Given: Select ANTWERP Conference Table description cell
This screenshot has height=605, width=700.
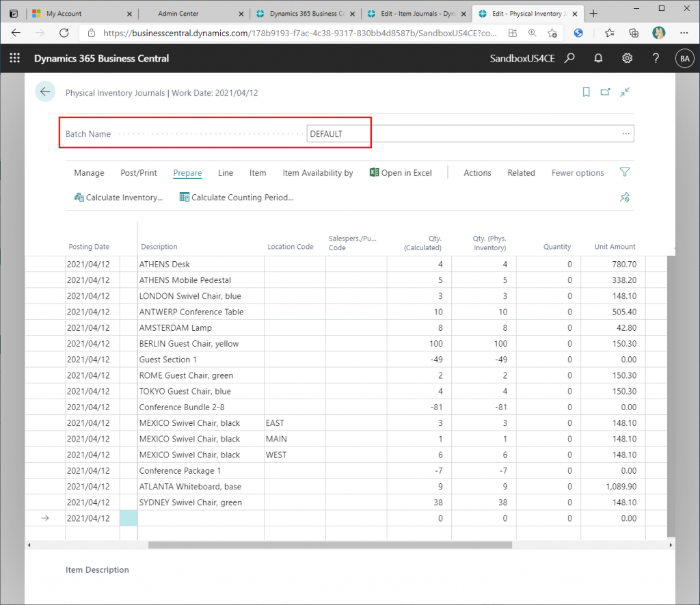Looking at the screenshot, I should click(201, 312).
